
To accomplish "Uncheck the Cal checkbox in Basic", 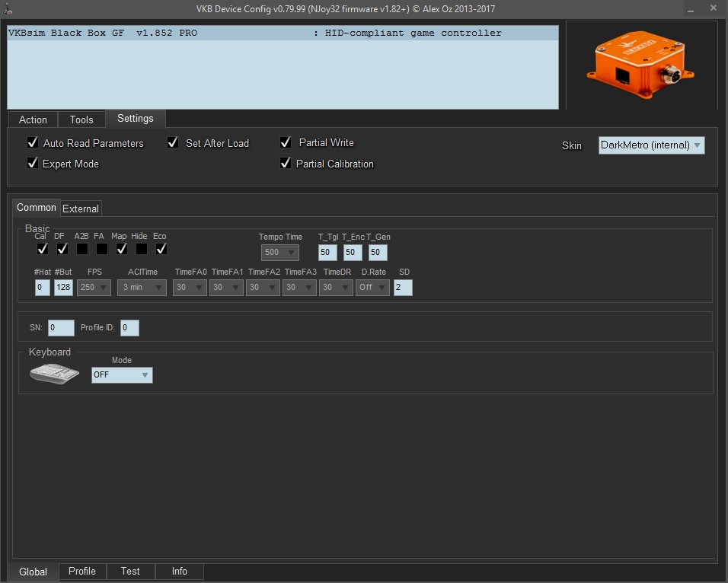I will tap(42, 250).
